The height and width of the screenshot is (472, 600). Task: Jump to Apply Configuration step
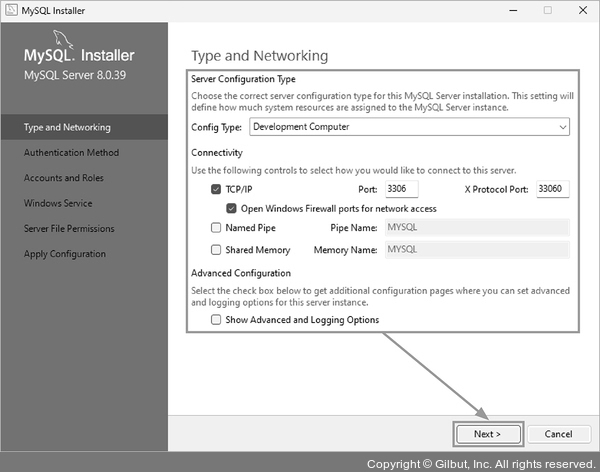coord(65,254)
